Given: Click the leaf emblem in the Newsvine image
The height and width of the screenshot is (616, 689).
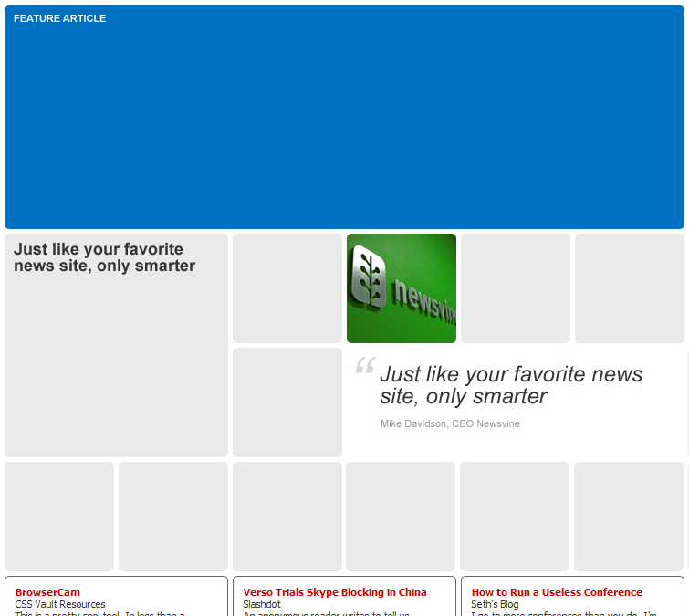Looking at the screenshot, I should [x=368, y=278].
